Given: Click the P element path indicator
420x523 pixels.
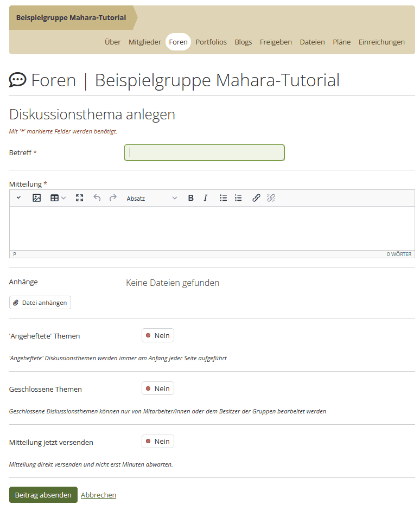Looking at the screenshot, I should click(x=15, y=254).
